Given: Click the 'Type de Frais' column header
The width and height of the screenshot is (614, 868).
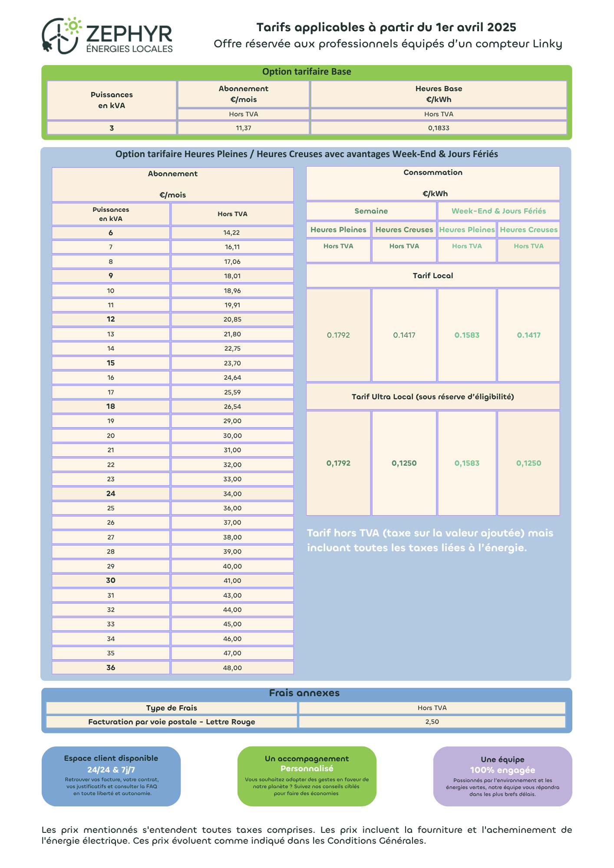Looking at the screenshot, I should click(x=172, y=708).
